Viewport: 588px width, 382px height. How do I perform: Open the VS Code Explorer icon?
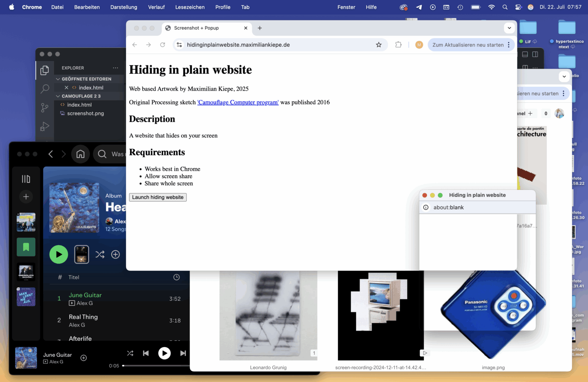pyautogui.click(x=45, y=70)
